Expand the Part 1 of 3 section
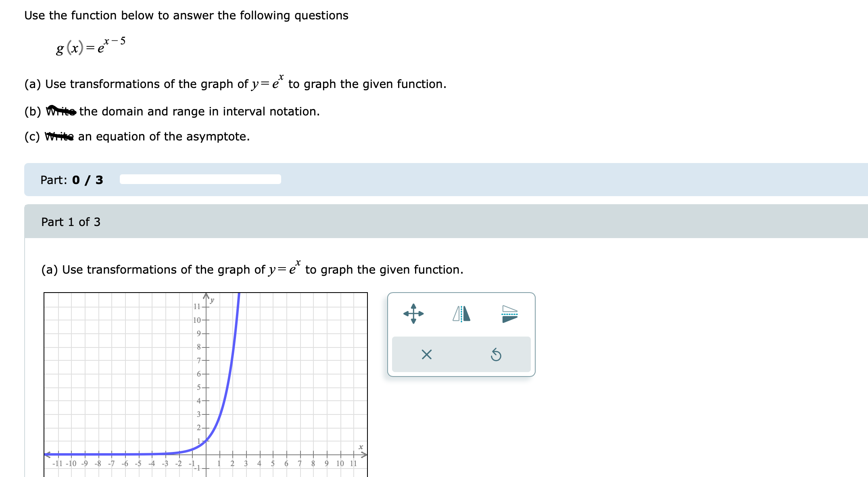This screenshot has width=868, height=477. pyautogui.click(x=71, y=222)
